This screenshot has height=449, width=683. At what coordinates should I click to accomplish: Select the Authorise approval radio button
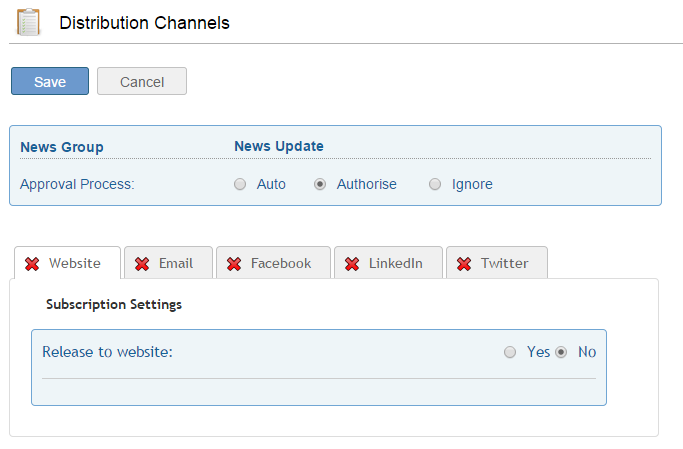[320, 184]
